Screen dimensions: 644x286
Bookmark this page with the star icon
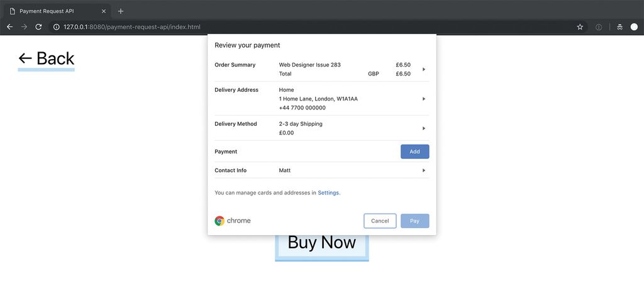pyautogui.click(x=580, y=27)
